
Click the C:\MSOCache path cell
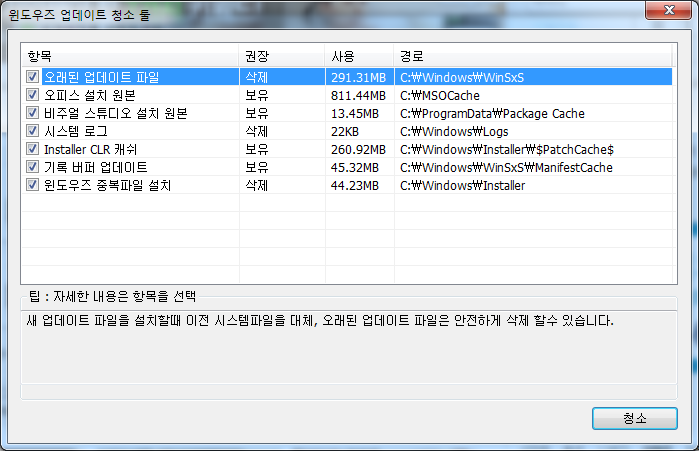tap(440, 96)
